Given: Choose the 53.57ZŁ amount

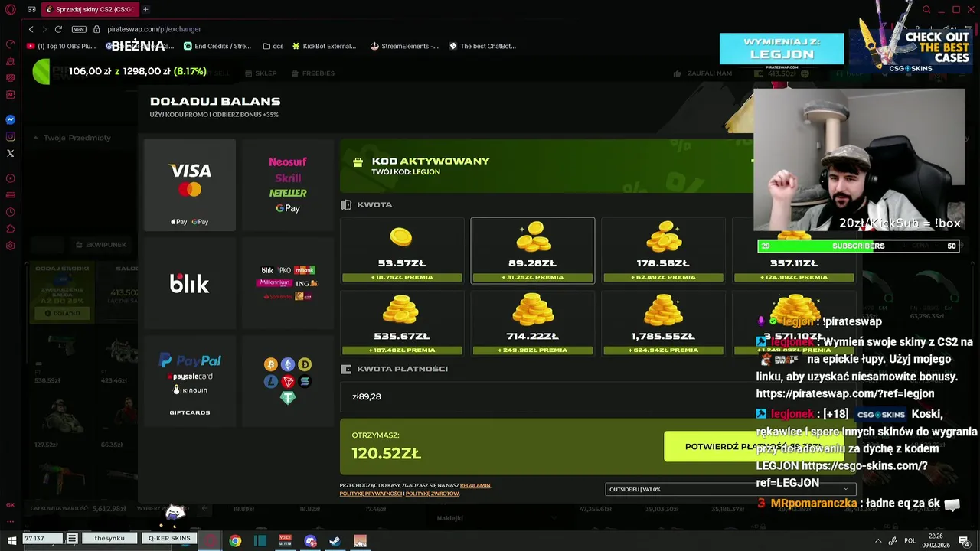Looking at the screenshot, I should tap(402, 250).
